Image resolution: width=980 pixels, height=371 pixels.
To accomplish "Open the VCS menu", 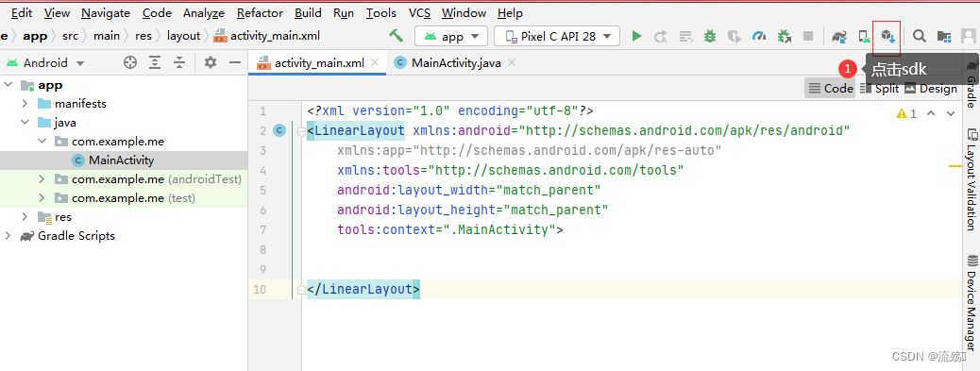I will pyautogui.click(x=419, y=13).
